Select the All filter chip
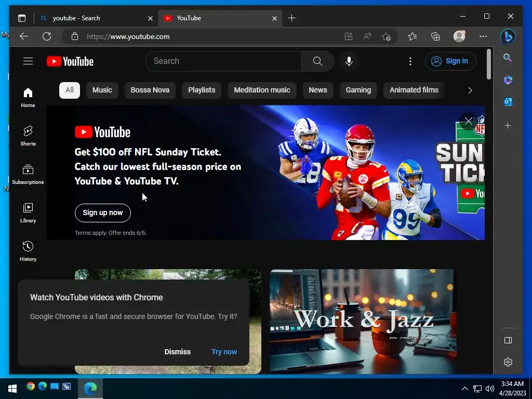This screenshot has height=399, width=532. (x=70, y=90)
